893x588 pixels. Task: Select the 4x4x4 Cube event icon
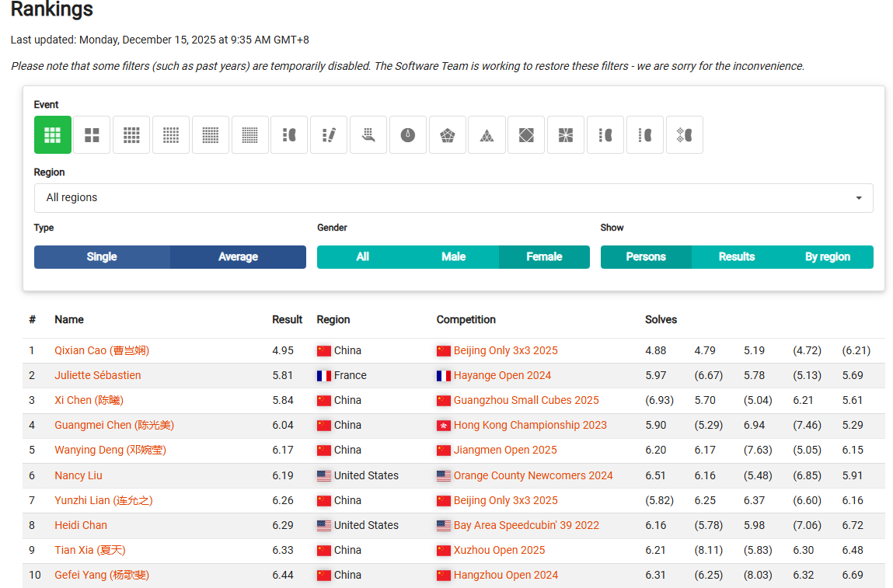pyautogui.click(x=131, y=135)
